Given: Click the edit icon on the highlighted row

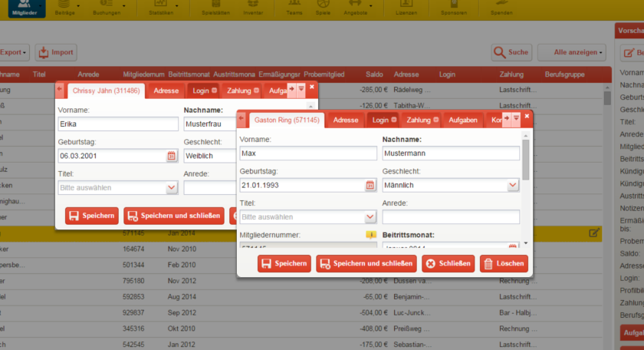Looking at the screenshot, I should [594, 233].
